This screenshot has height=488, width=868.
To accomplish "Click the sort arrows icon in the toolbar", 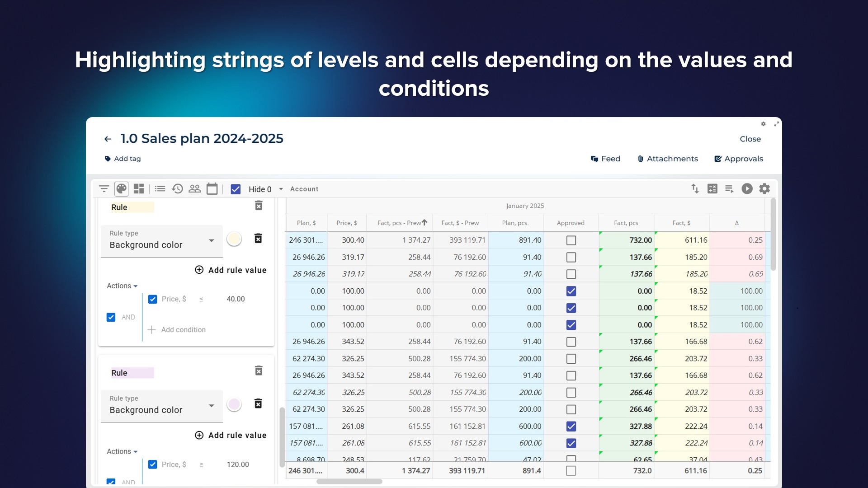I will 695,189.
